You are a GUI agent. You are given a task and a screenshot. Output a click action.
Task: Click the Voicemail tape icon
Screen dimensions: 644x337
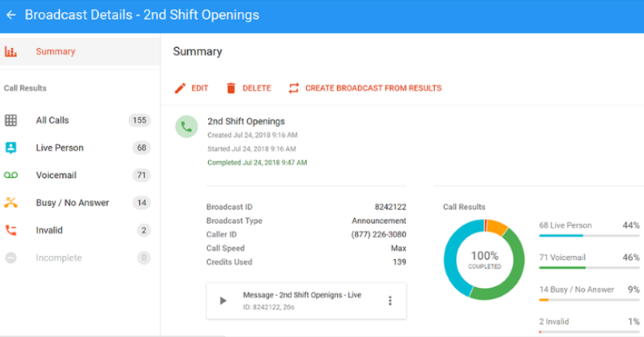[10, 175]
